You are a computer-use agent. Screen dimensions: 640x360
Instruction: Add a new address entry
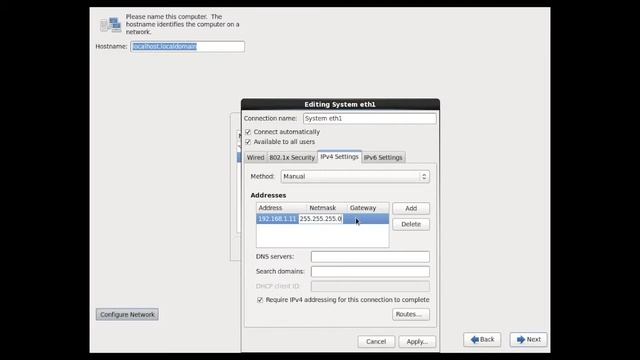[x=411, y=208]
